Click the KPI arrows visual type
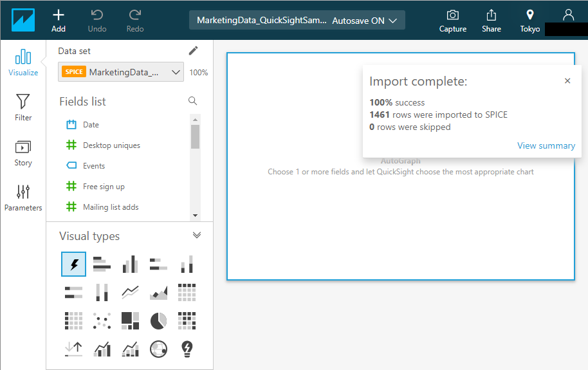Screen dimensions: 588x370 tap(73, 349)
